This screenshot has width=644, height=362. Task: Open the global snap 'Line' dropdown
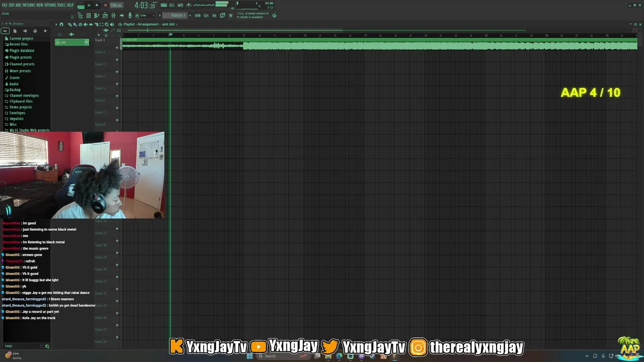147,16
